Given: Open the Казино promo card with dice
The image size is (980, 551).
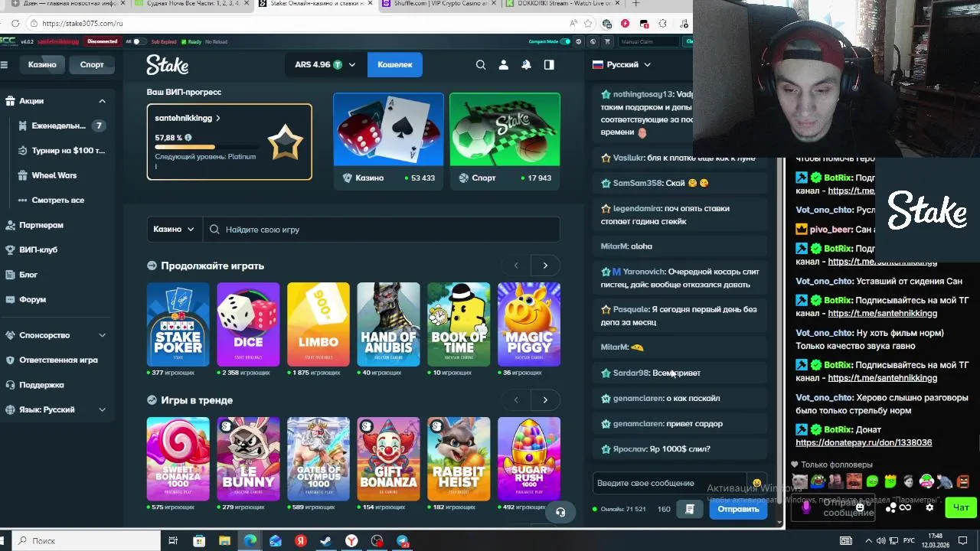Looking at the screenshot, I should click(388, 142).
